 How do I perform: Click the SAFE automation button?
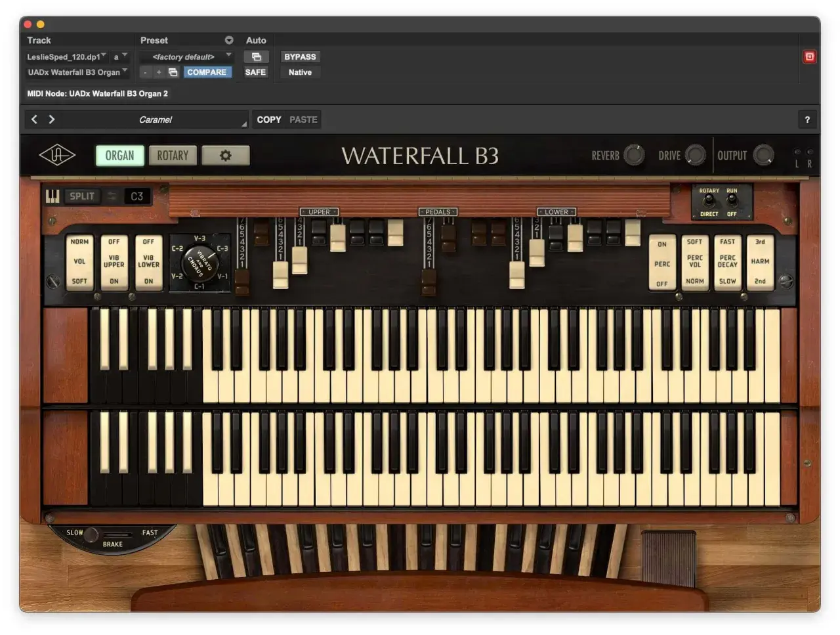point(255,72)
